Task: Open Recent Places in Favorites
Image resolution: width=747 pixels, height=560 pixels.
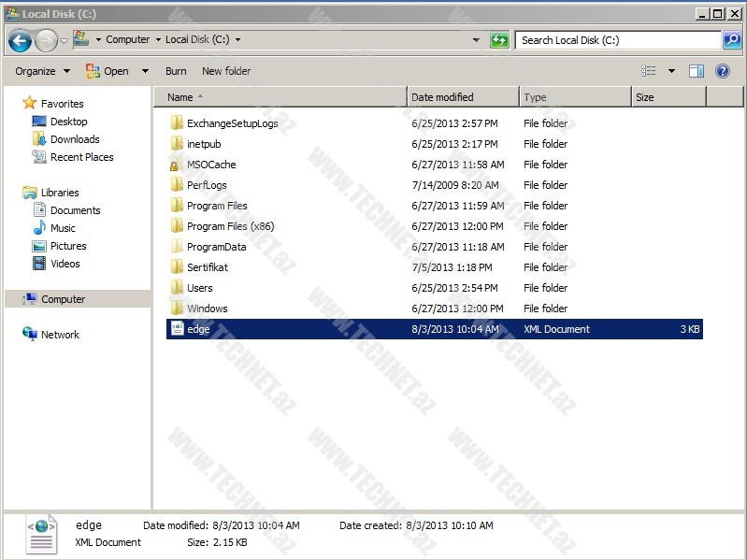Action: click(x=82, y=157)
